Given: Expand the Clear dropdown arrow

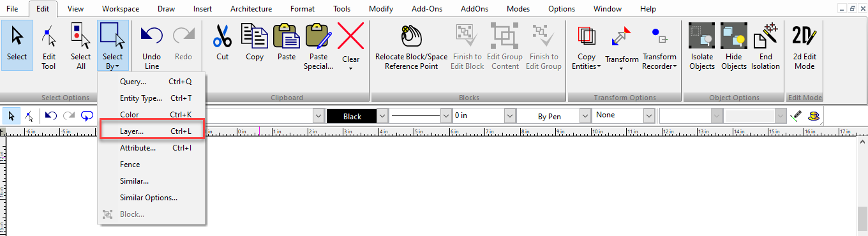Looking at the screenshot, I should [351, 68].
